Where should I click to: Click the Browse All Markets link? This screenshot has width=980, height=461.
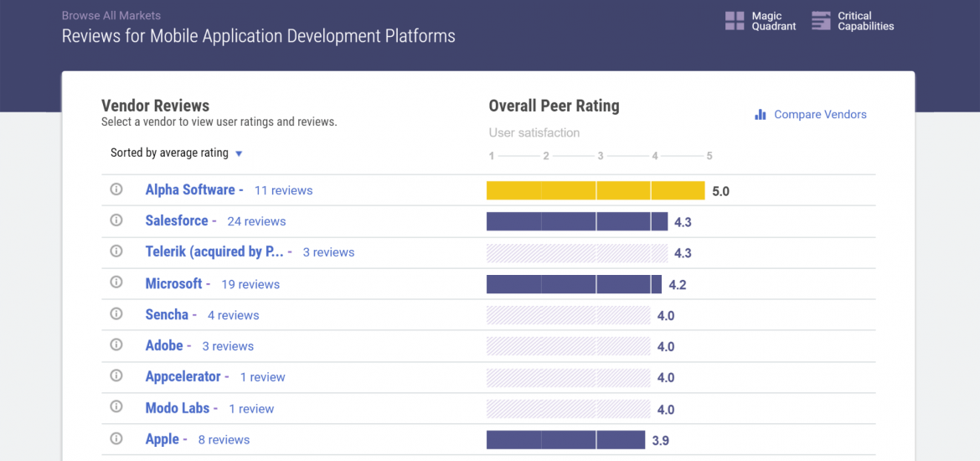pyautogui.click(x=111, y=16)
